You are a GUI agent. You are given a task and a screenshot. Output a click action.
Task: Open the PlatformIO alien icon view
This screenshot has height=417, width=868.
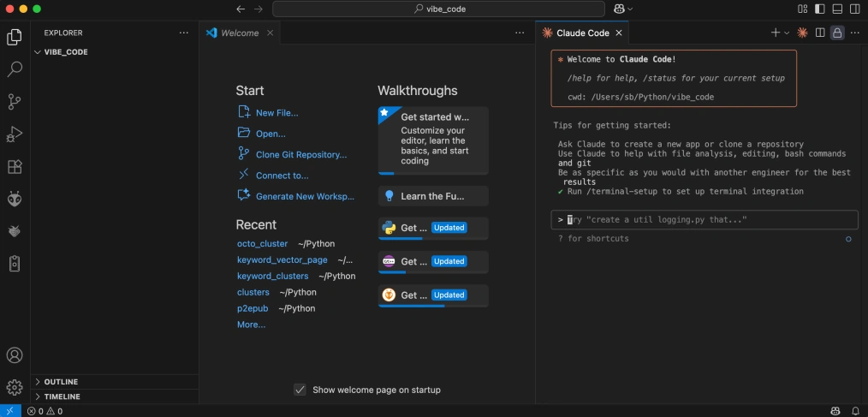click(x=15, y=199)
